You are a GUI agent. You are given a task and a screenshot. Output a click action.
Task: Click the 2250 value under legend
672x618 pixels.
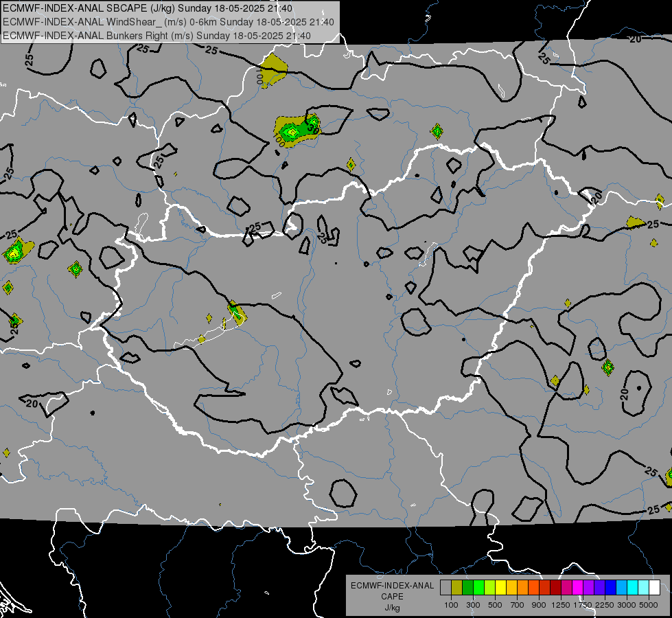coord(604,605)
